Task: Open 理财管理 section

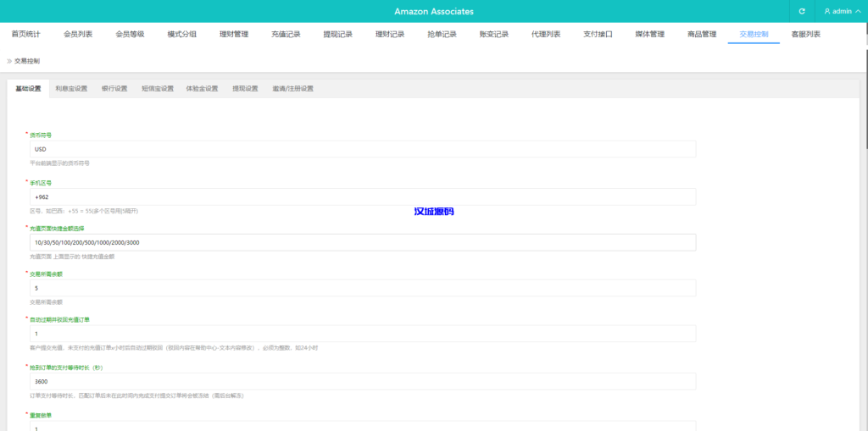Action: (234, 35)
